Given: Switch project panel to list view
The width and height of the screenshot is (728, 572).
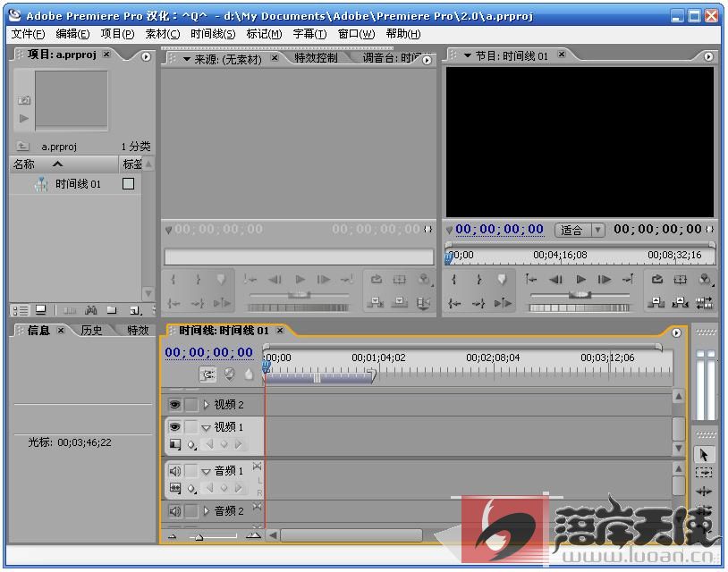Looking at the screenshot, I should tap(21, 310).
